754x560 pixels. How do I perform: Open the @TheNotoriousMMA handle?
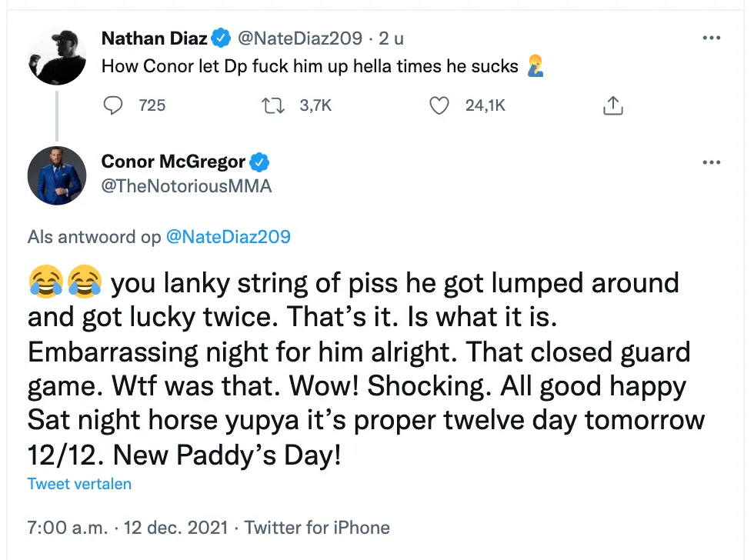click(x=186, y=186)
